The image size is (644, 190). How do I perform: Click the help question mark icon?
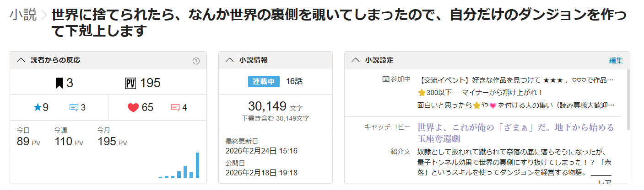click(x=196, y=61)
